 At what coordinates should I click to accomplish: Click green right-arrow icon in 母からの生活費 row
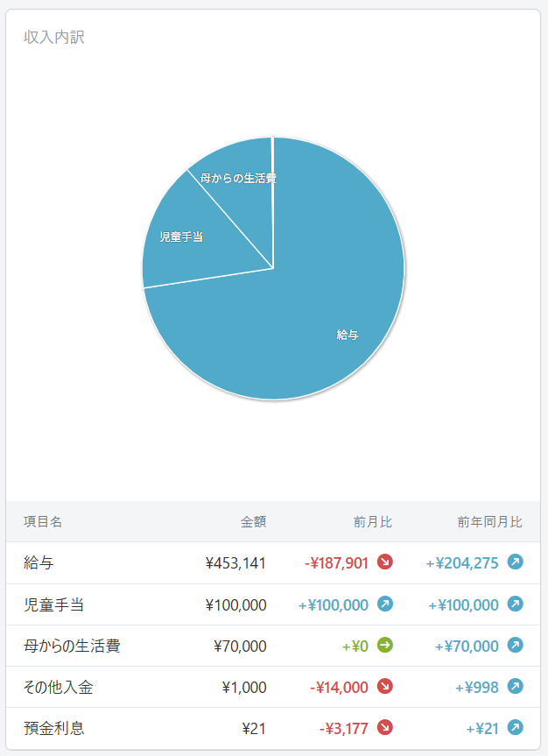[x=385, y=646]
